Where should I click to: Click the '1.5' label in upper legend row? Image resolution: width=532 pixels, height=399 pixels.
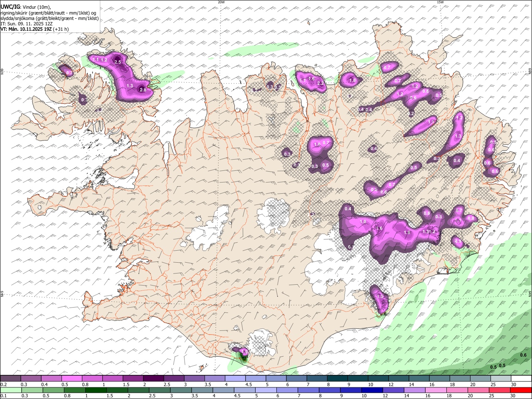(x=126, y=384)
